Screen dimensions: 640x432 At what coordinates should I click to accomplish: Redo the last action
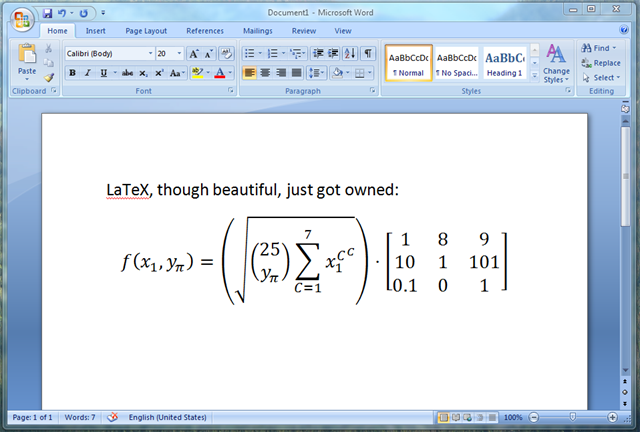pyautogui.click(x=84, y=13)
